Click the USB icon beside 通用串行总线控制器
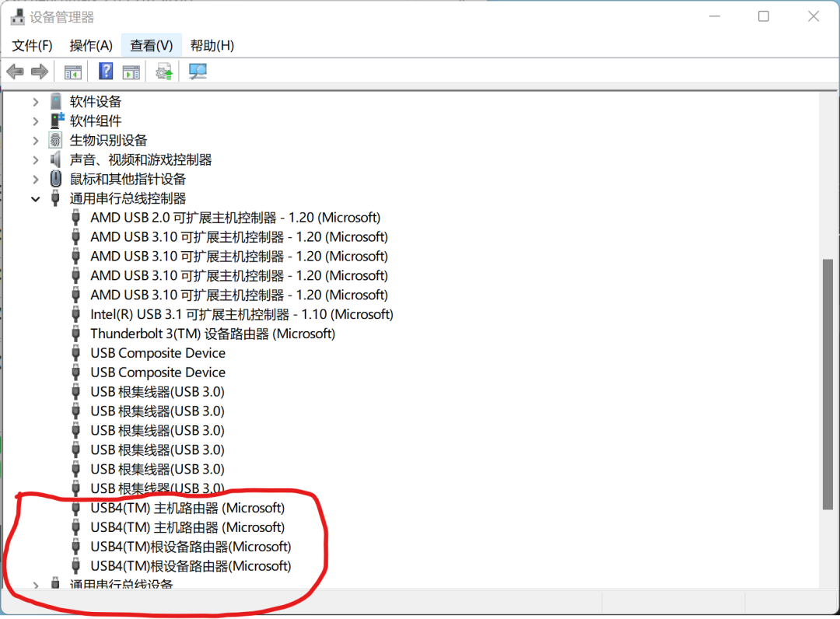This screenshot has width=840, height=619. [55, 198]
